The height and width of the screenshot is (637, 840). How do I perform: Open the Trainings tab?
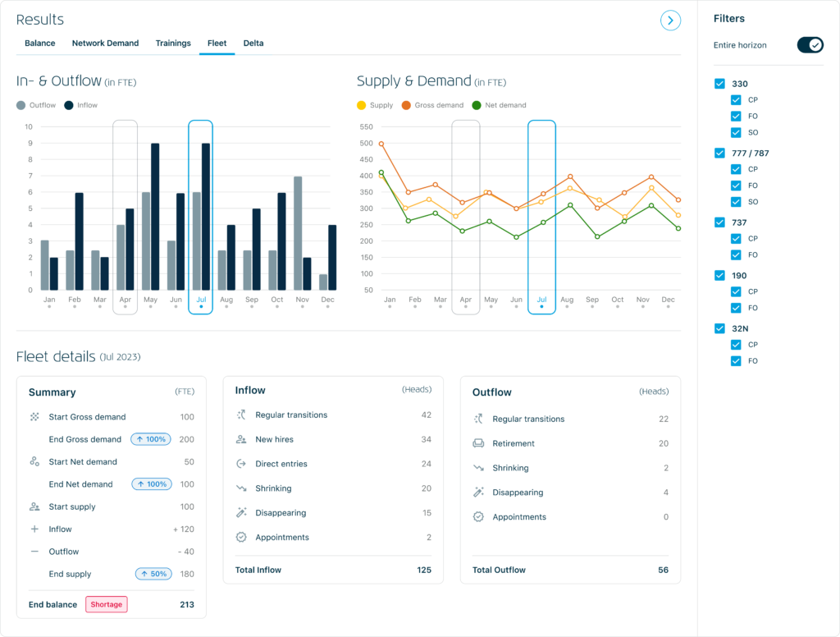point(173,43)
